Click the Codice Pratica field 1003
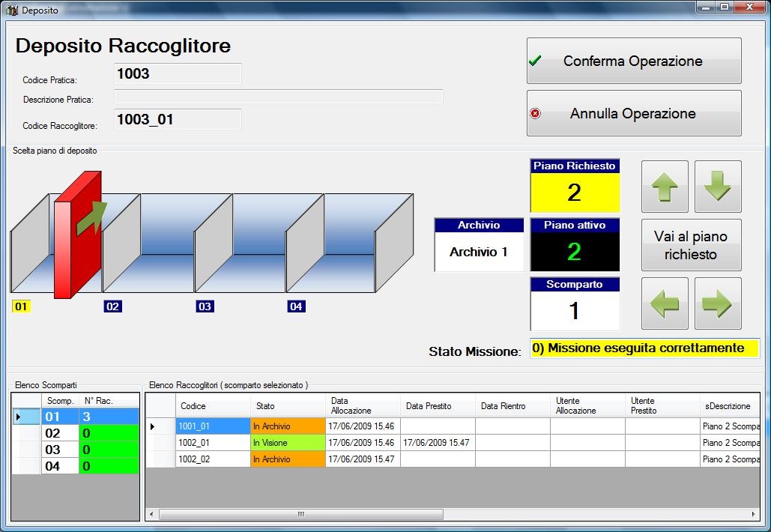The image size is (771, 532). coord(178,73)
